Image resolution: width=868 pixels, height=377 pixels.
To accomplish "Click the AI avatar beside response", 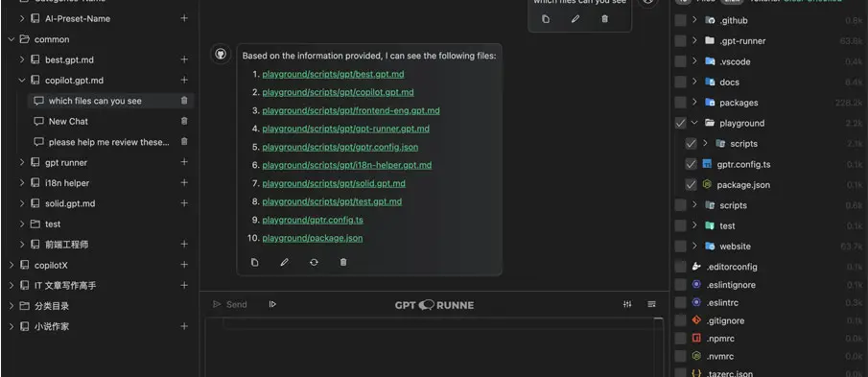I will coord(221,55).
